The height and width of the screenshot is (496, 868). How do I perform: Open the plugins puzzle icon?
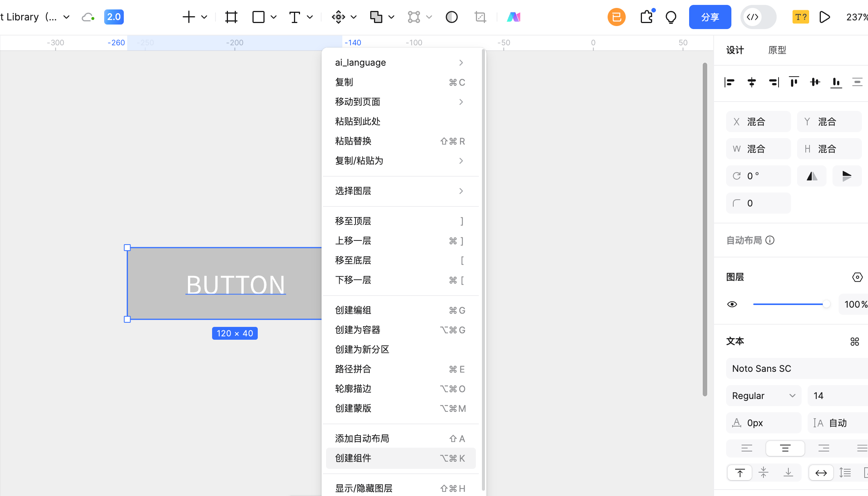click(x=647, y=17)
